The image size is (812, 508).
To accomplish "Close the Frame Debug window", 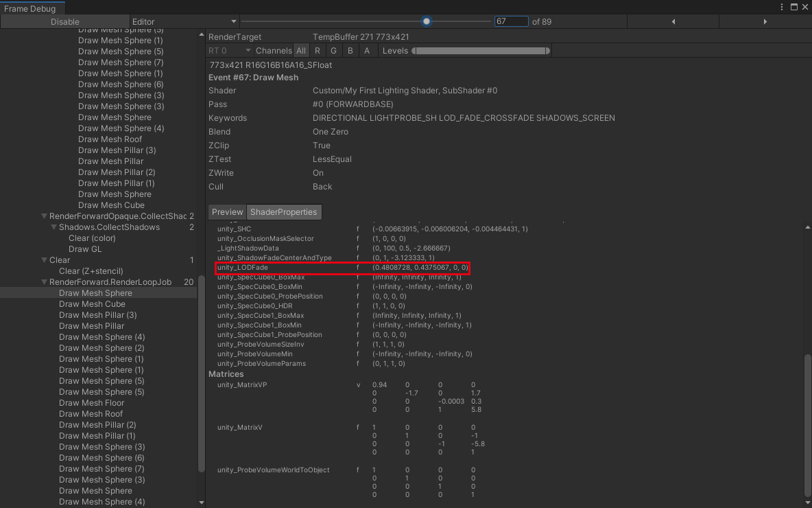I will click(804, 7).
